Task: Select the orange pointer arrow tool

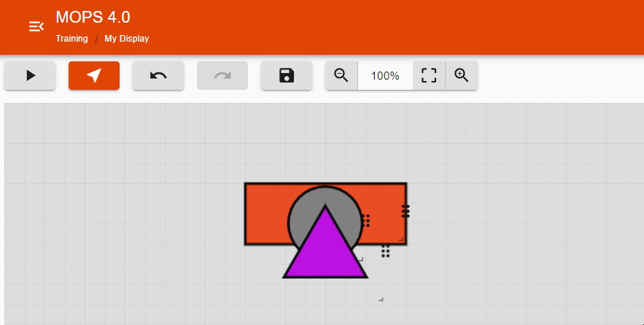Action: click(94, 75)
